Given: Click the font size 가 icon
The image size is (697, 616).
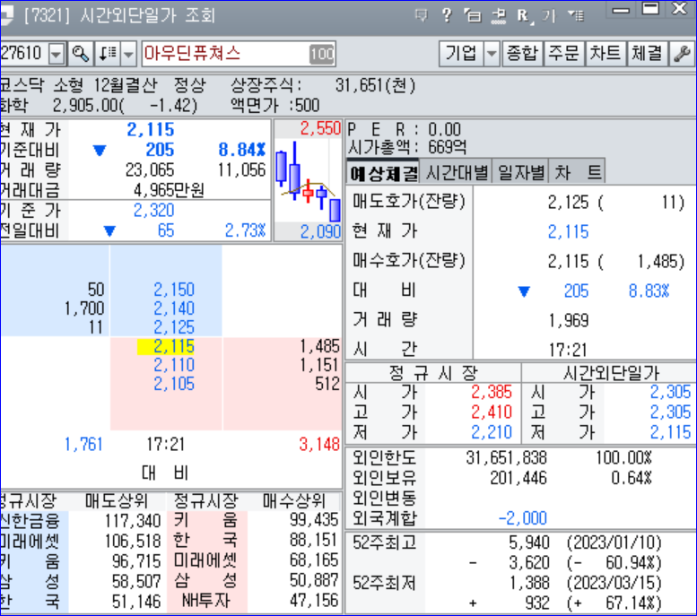Looking at the screenshot, I should pos(550,16).
